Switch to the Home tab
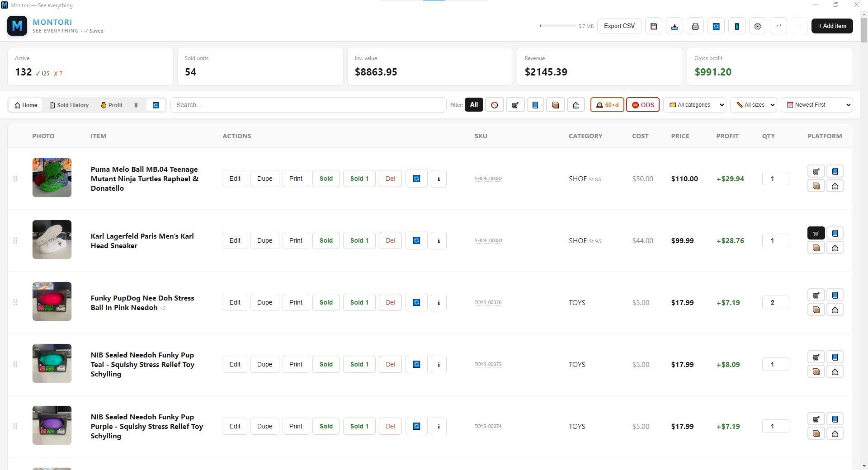Image resolution: width=868 pixels, height=470 pixels. 26,105
